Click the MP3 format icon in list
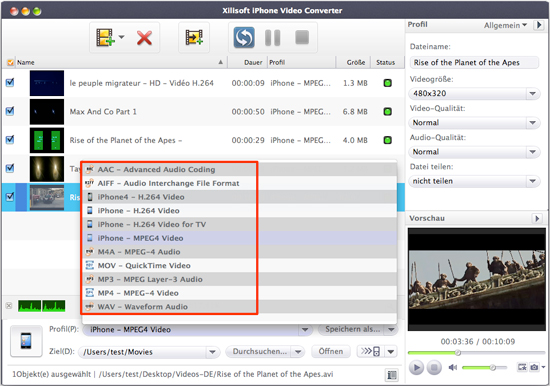The height and width of the screenshot is (386, 550). tap(90, 279)
